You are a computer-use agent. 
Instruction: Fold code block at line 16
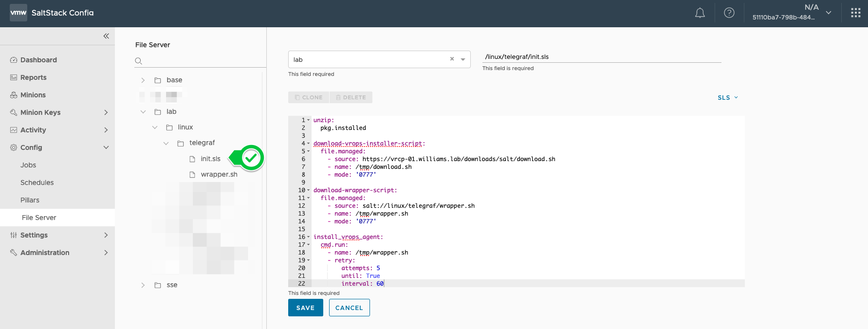pyautogui.click(x=308, y=237)
